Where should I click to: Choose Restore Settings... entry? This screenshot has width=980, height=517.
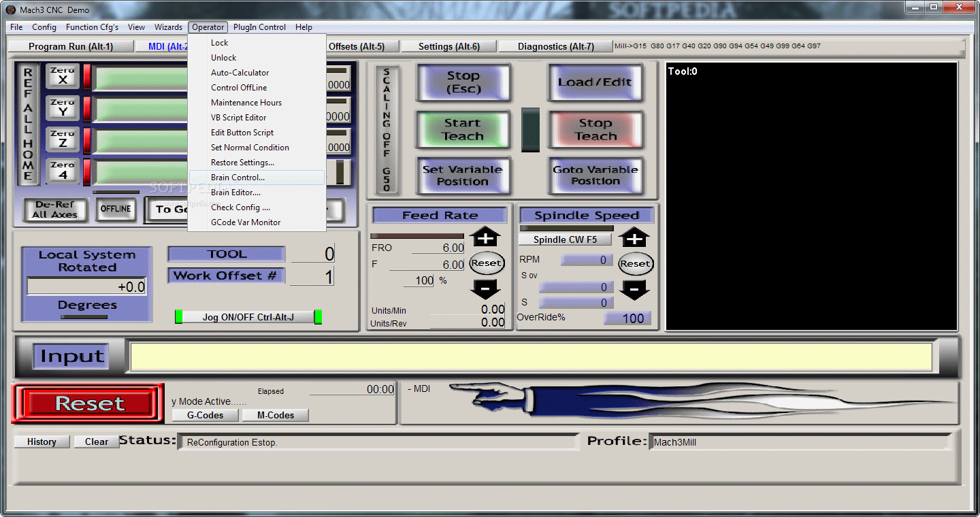coord(257,163)
